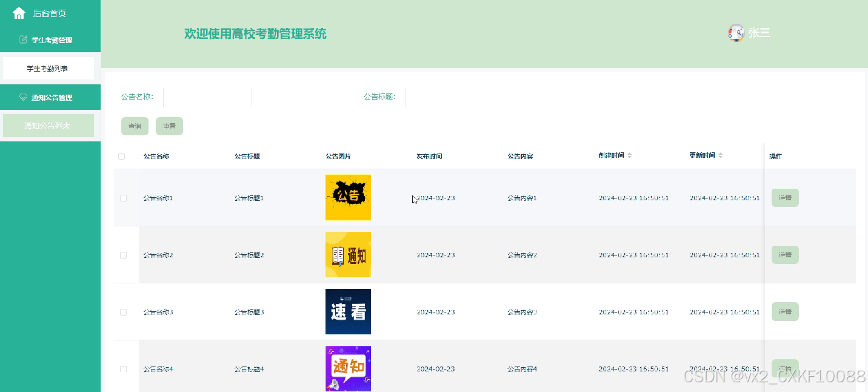Open the 学生考勤列表 submenu item
This screenshot has height=392, width=868.
[x=48, y=69]
